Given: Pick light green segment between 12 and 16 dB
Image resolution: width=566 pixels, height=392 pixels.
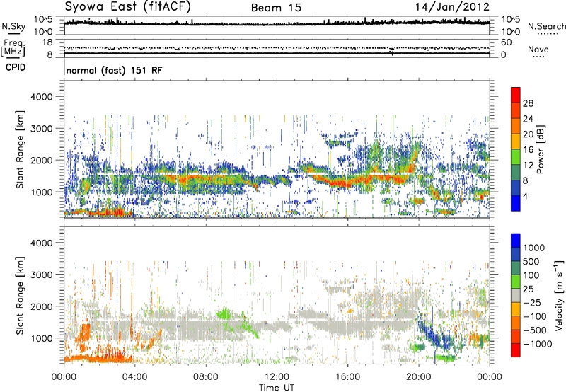Looking at the screenshot, I should point(516,157).
